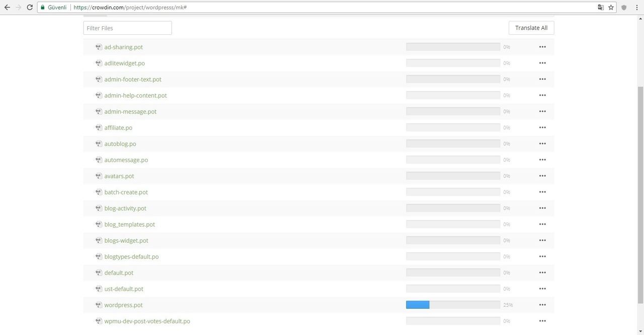Open the three-dot menu for batch-create.pot
The image size is (644, 335).
point(542,192)
